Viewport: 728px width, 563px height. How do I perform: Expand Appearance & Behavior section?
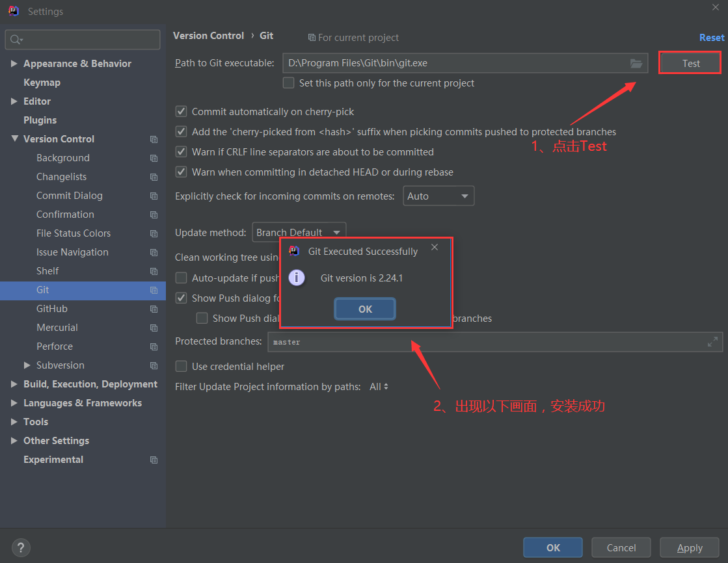(14, 63)
